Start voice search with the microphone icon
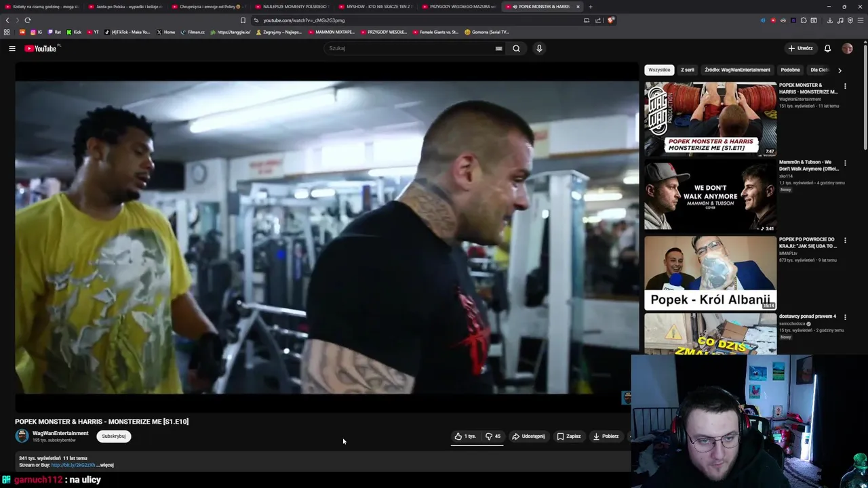Screen dimensions: 868x488 point(539,48)
